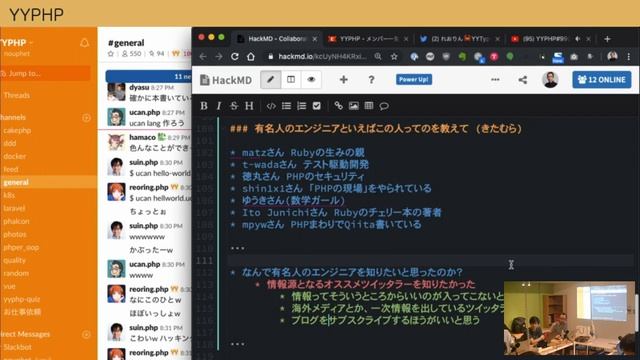The height and width of the screenshot is (360, 640).
Task: Select the HackMD - Collaborative browser tab
Action: click(277, 39)
